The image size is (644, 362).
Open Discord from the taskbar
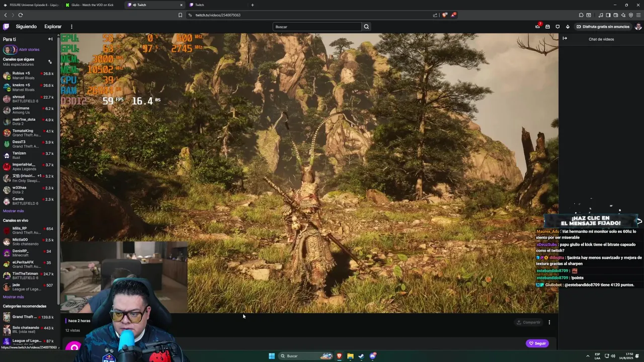pos(372,356)
